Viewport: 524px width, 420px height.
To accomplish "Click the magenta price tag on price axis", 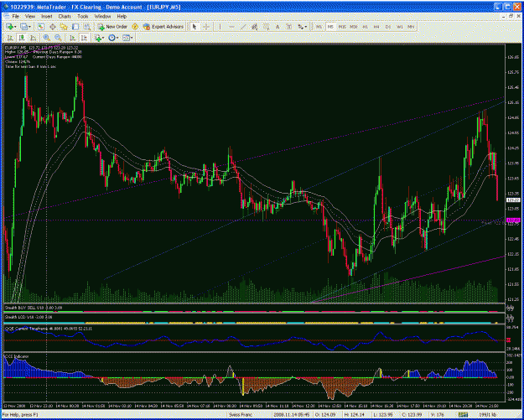I will (513, 220).
